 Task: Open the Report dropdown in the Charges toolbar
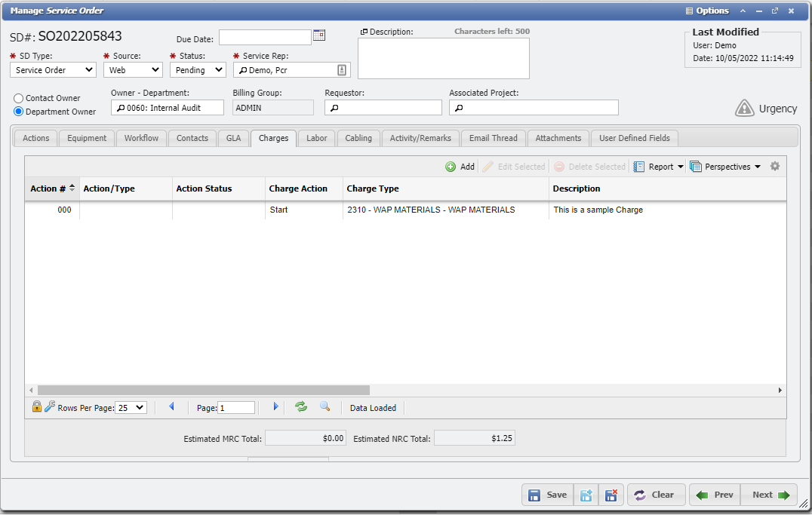(x=659, y=166)
